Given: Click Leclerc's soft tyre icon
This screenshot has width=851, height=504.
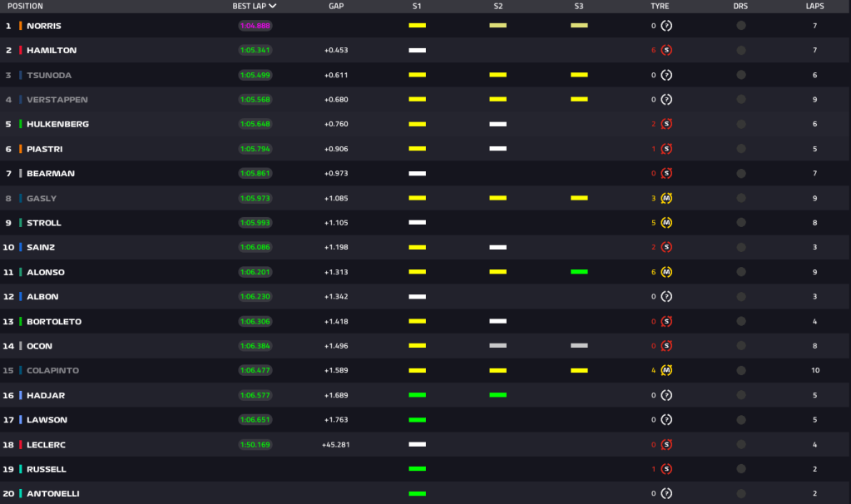Looking at the screenshot, I should [666, 444].
